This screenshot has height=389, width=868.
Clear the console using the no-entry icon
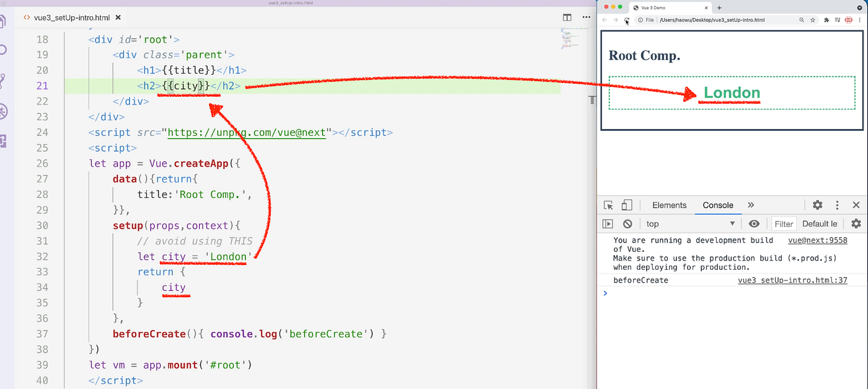627,223
